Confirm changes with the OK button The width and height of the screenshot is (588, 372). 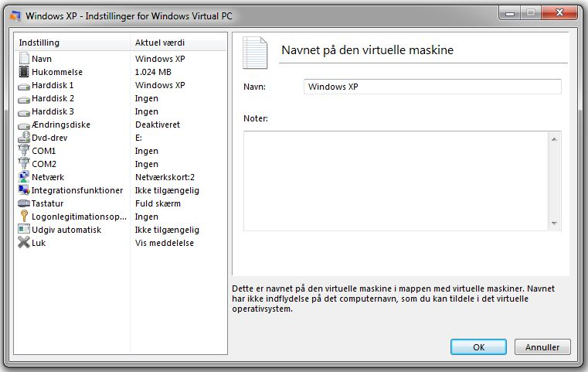pos(478,346)
